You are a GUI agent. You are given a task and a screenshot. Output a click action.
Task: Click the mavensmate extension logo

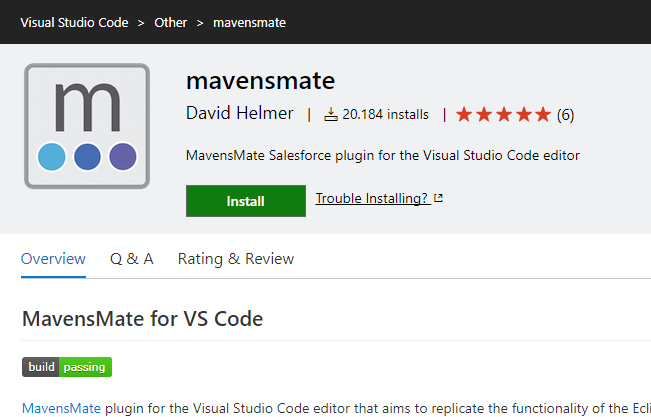pos(87,126)
